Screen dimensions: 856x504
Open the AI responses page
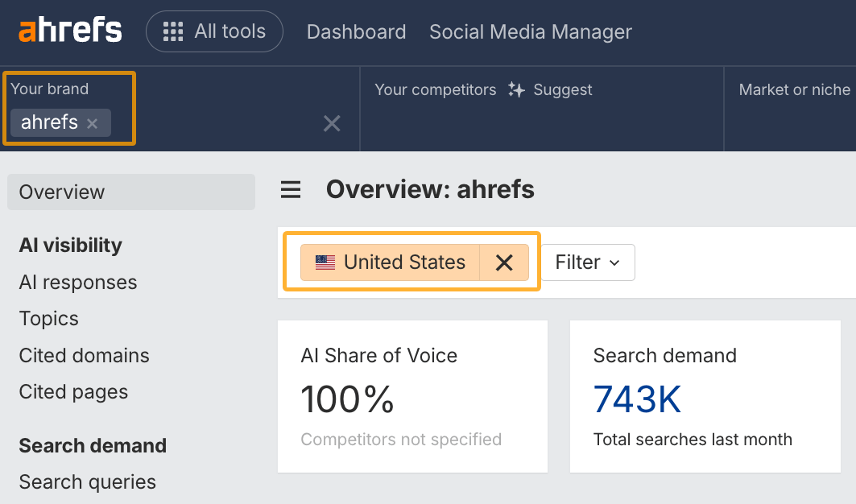click(x=77, y=283)
